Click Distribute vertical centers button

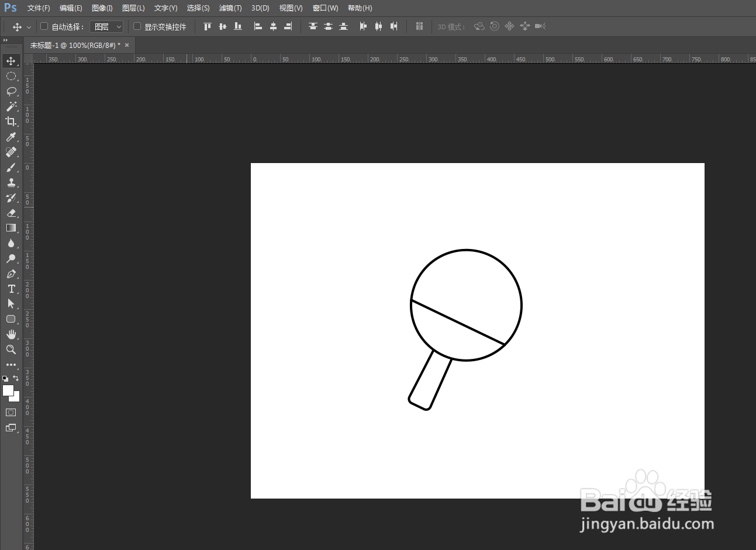pyautogui.click(x=329, y=26)
